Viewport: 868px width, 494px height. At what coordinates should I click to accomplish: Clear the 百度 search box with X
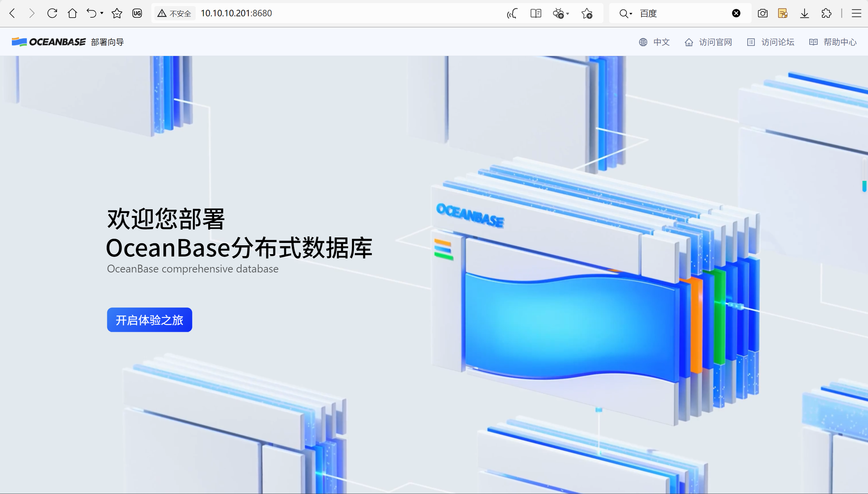tap(736, 13)
